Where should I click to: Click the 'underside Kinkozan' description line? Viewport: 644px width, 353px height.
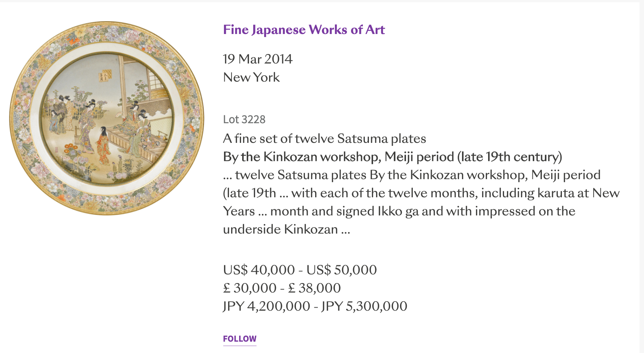286,229
